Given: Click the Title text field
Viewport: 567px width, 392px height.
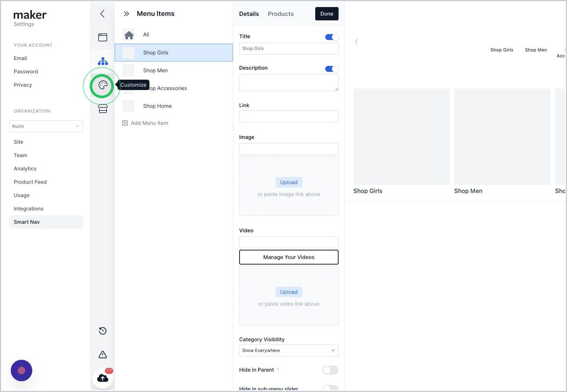Looking at the screenshot, I should coord(289,49).
